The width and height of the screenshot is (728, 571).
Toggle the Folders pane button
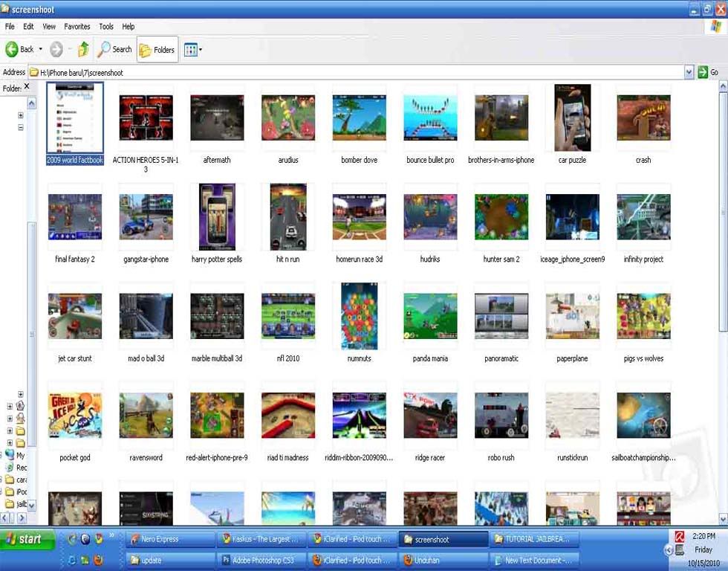pos(157,49)
